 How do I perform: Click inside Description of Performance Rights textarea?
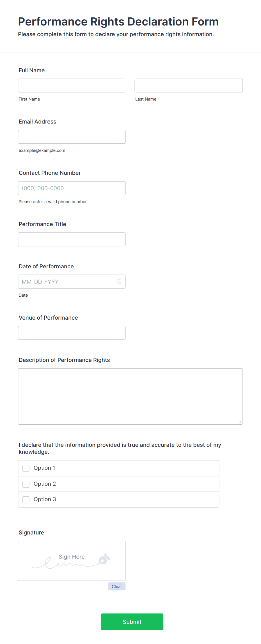(130, 396)
